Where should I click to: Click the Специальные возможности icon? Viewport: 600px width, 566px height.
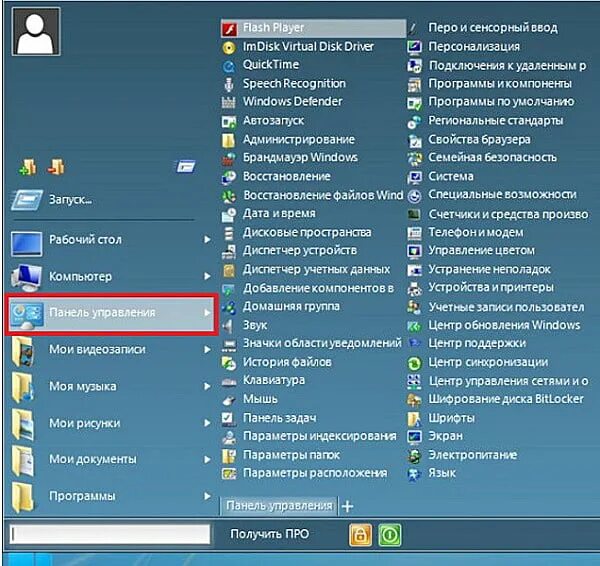[414, 196]
